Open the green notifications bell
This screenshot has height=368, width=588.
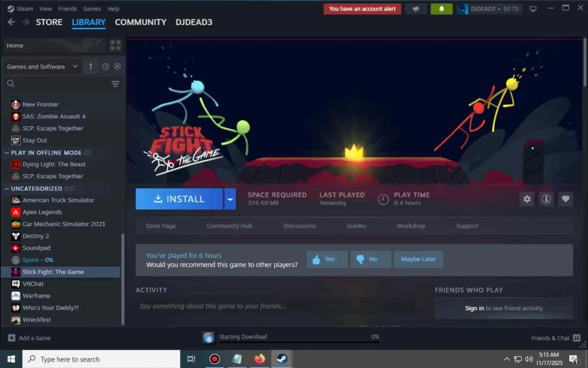pos(441,9)
